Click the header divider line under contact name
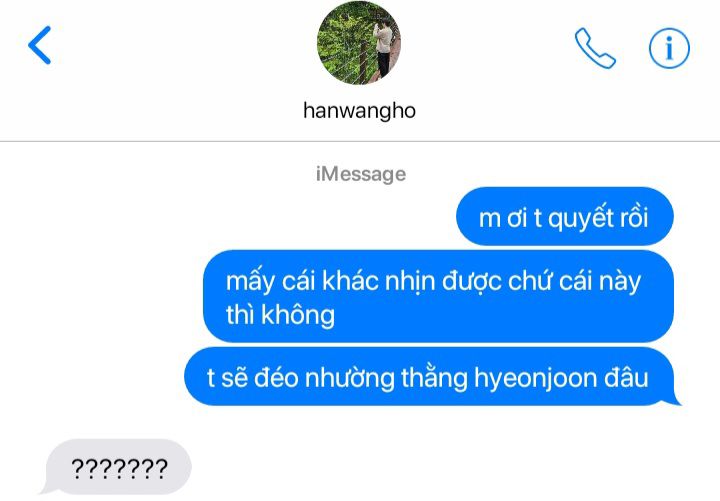The image size is (720, 501). coord(360,141)
